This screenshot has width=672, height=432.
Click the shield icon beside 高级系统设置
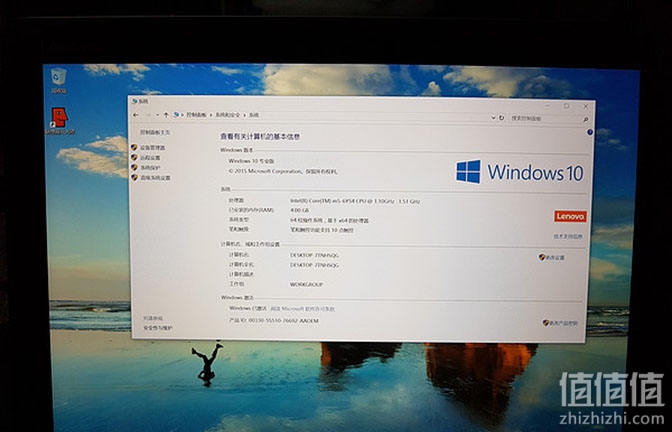tap(134, 177)
